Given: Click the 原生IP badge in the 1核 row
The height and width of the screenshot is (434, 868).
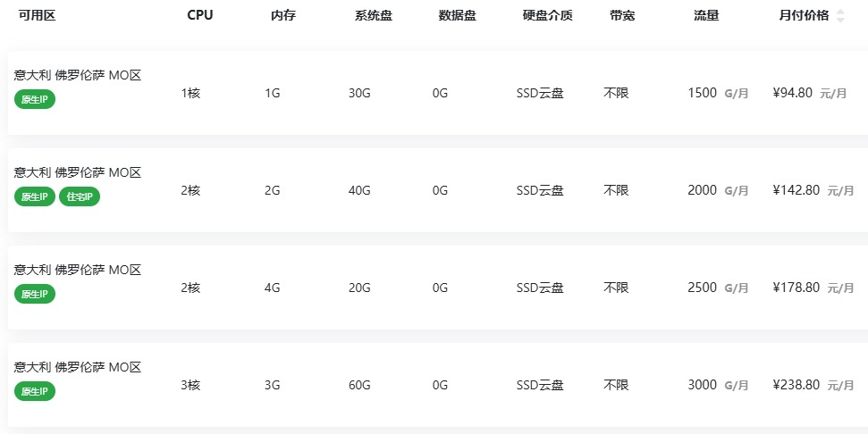Looking at the screenshot, I should point(35,99).
